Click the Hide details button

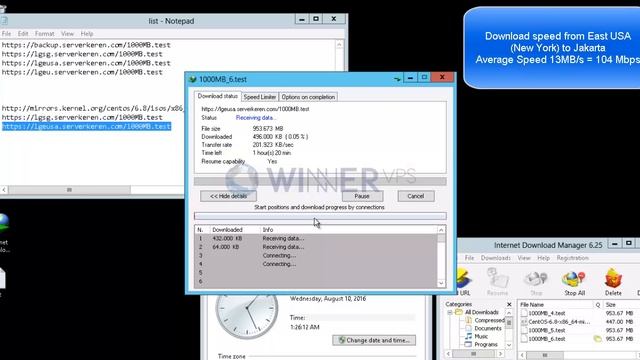tap(228, 196)
